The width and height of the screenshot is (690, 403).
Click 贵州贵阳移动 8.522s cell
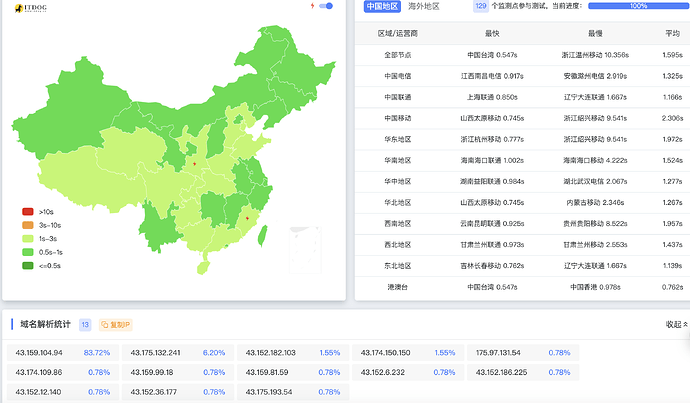point(595,223)
